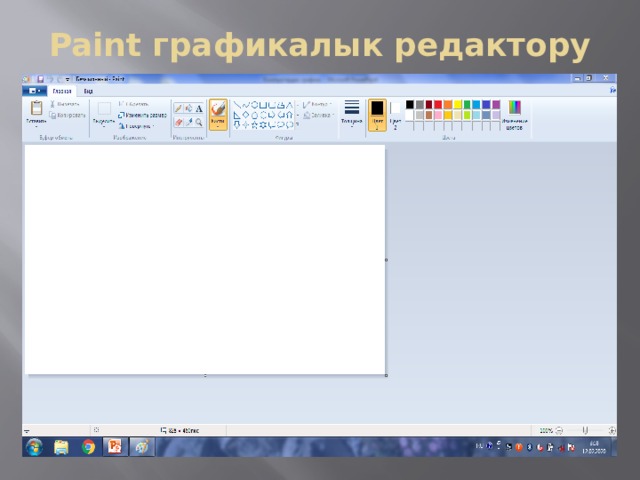Switch to PowerPoint on the taskbar
The width and height of the screenshot is (640, 480).
point(115,447)
